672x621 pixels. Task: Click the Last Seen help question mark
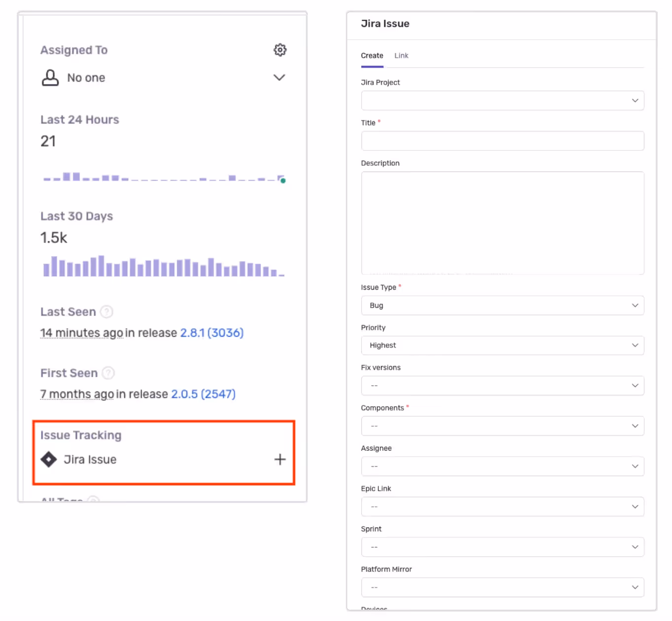click(x=107, y=312)
